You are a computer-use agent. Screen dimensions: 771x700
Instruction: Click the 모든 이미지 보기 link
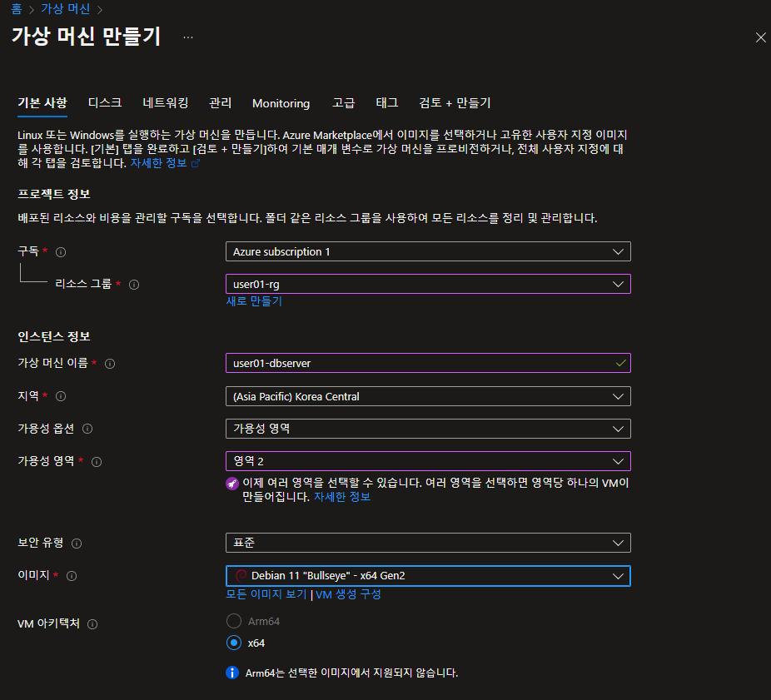[266, 594]
